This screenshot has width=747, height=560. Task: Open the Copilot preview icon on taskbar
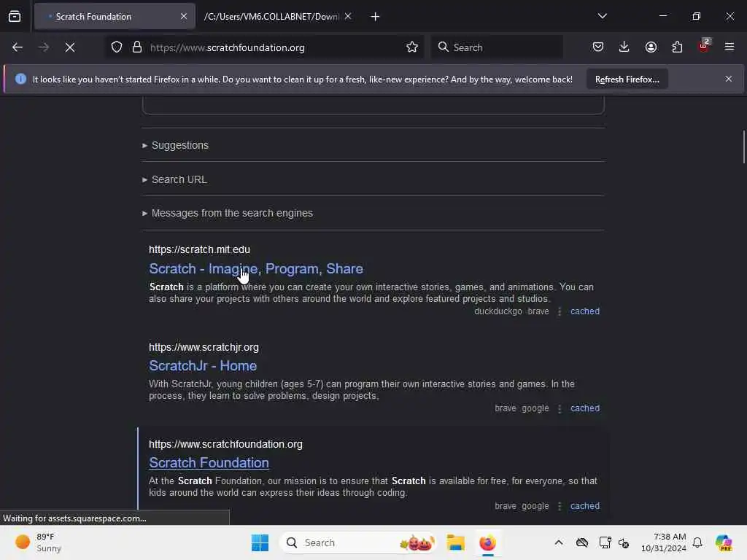click(x=724, y=542)
